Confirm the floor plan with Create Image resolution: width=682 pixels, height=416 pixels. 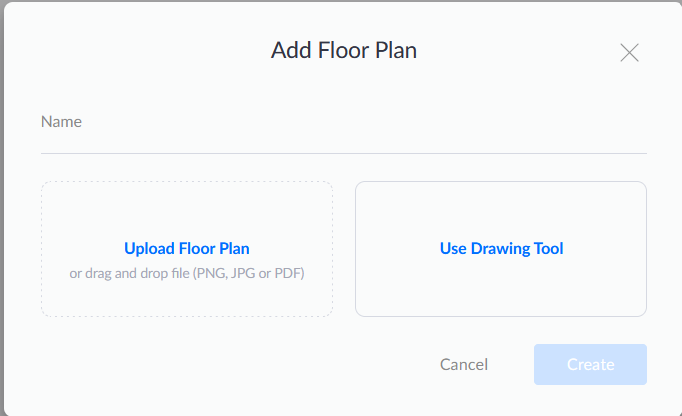[590, 364]
